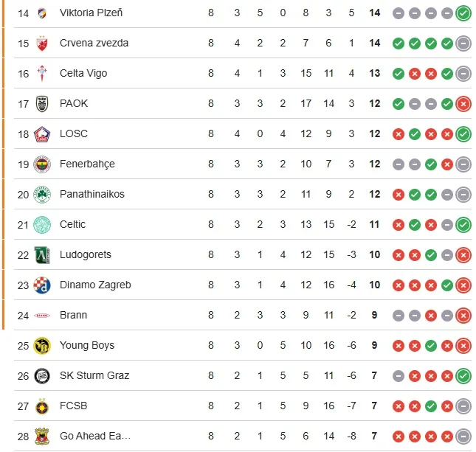Click the Panathinaikos club crest
This screenshot has height=452, width=476.
coord(42,194)
